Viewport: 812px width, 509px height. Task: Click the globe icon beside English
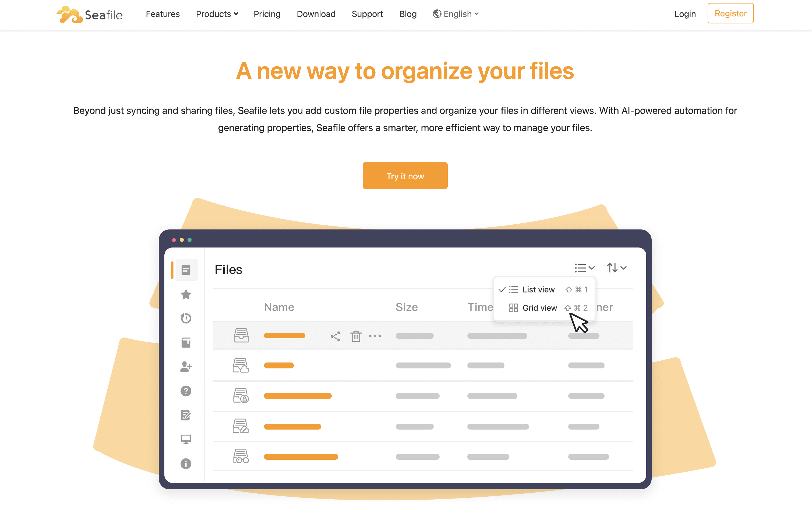click(437, 14)
